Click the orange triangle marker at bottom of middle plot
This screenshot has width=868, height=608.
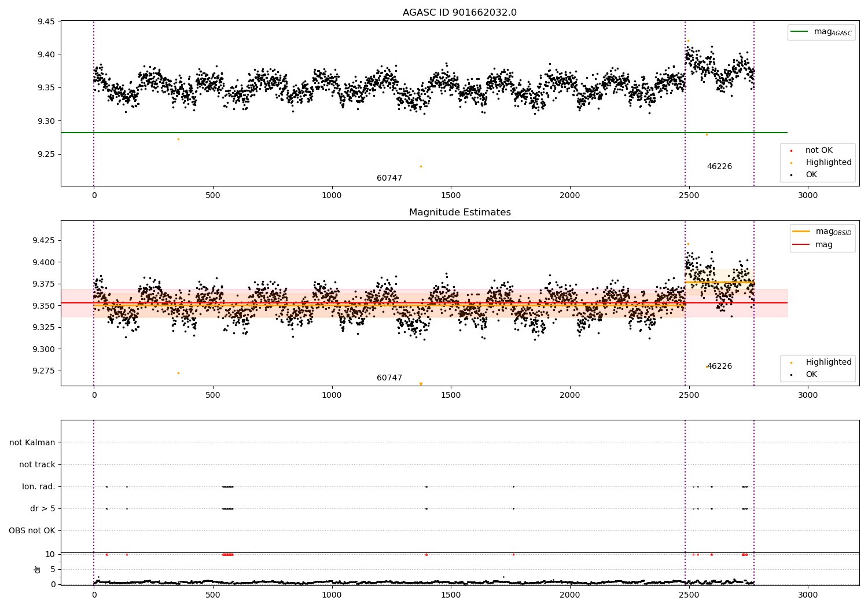(x=421, y=384)
